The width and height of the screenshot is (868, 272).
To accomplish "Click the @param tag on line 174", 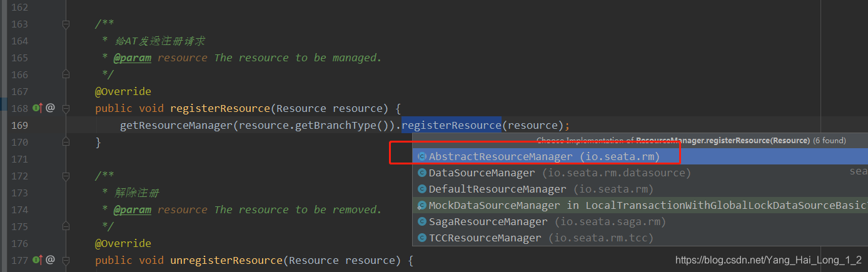I will (133, 209).
